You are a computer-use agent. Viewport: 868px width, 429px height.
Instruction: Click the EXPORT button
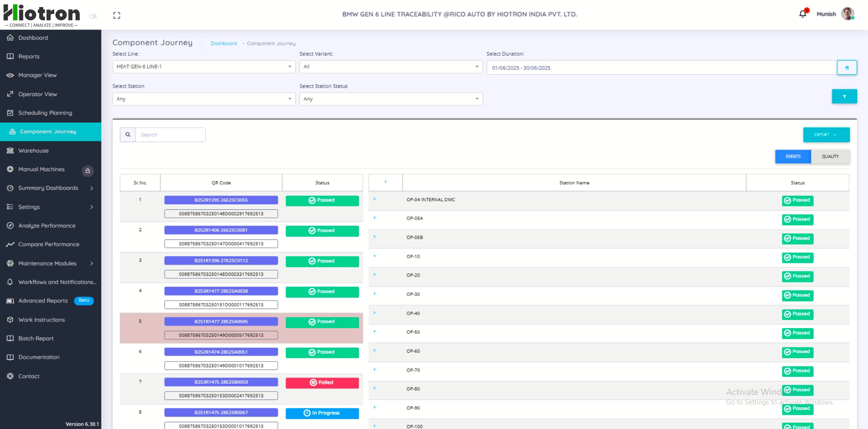point(826,135)
